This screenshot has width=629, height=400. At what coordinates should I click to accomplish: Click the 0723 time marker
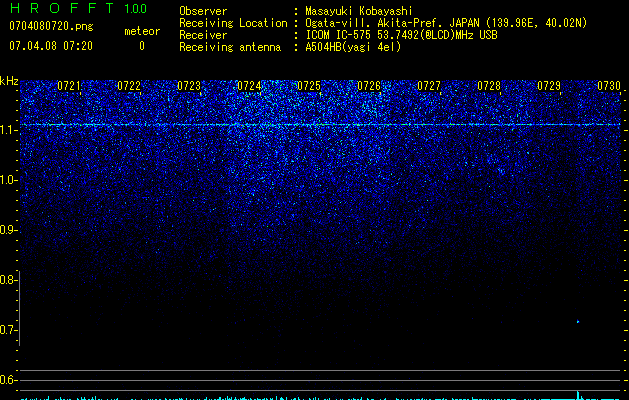pos(189,86)
